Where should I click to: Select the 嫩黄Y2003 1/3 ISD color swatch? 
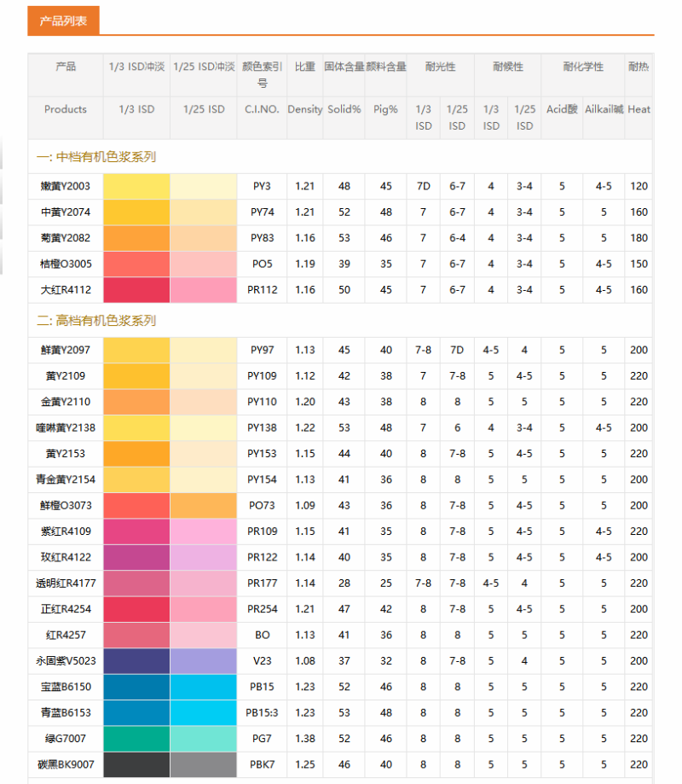click(x=136, y=186)
